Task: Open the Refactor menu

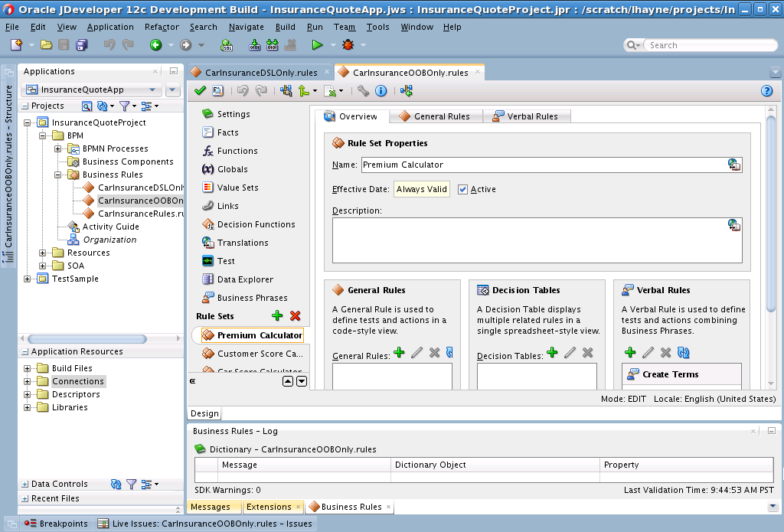Action: (x=162, y=27)
